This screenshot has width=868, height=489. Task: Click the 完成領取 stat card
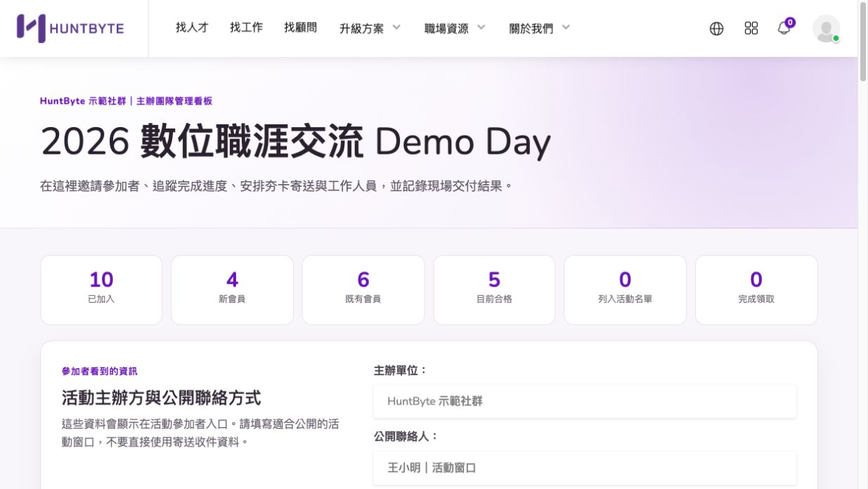pos(756,289)
